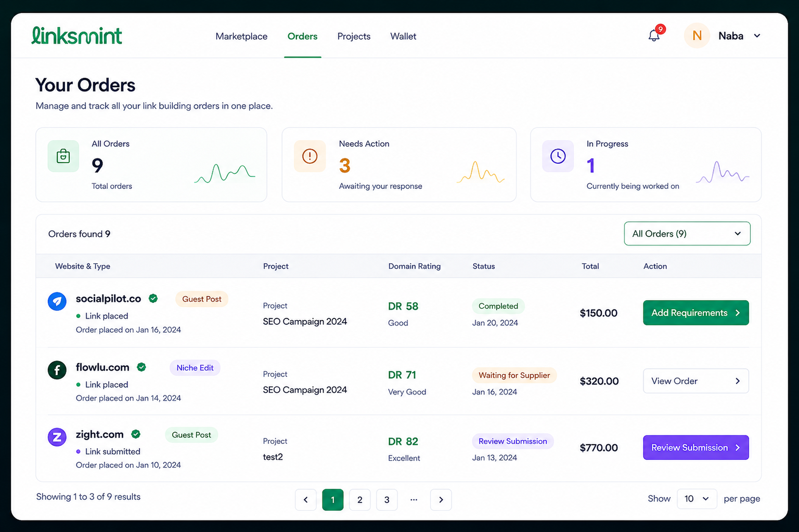Click the View Order button for flowlu.com
This screenshot has height=532, width=799.
(x=696, y=381)
